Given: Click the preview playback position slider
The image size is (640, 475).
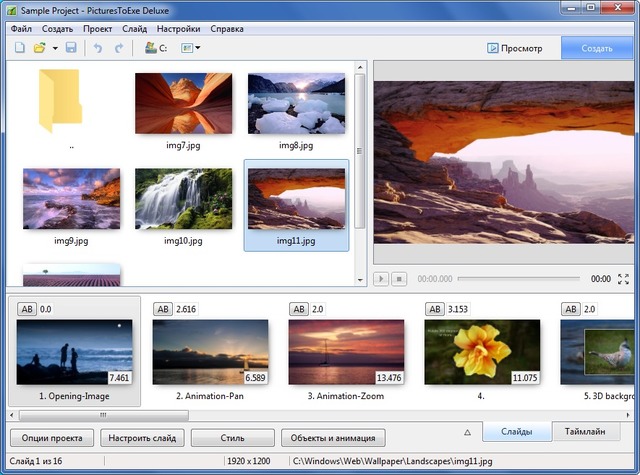Looking at the screenshot, I should coord(520,279).
